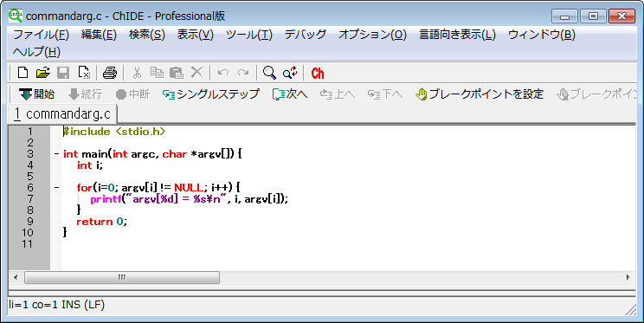Click the 中断 abort button

coord(132,94)
